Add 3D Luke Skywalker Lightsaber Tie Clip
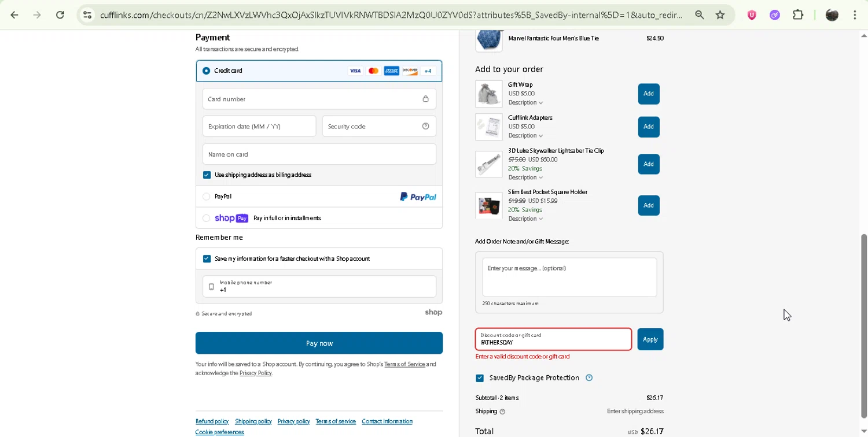The width and height of the screenshot is (868, 437). click(649, 164)
